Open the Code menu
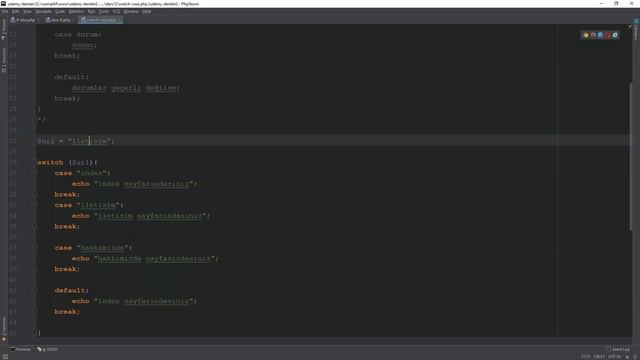The image size is (640, 360). pos(60,12)
